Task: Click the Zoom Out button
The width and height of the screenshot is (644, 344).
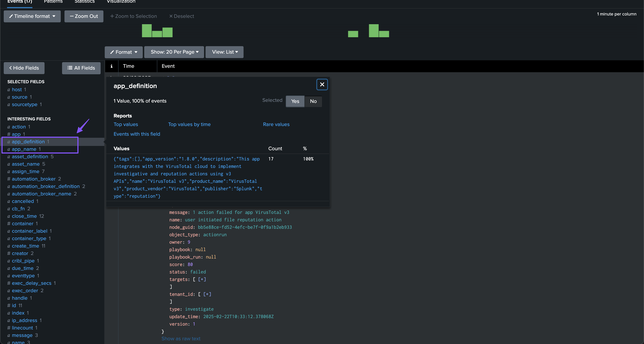Action: coord(84,16)
